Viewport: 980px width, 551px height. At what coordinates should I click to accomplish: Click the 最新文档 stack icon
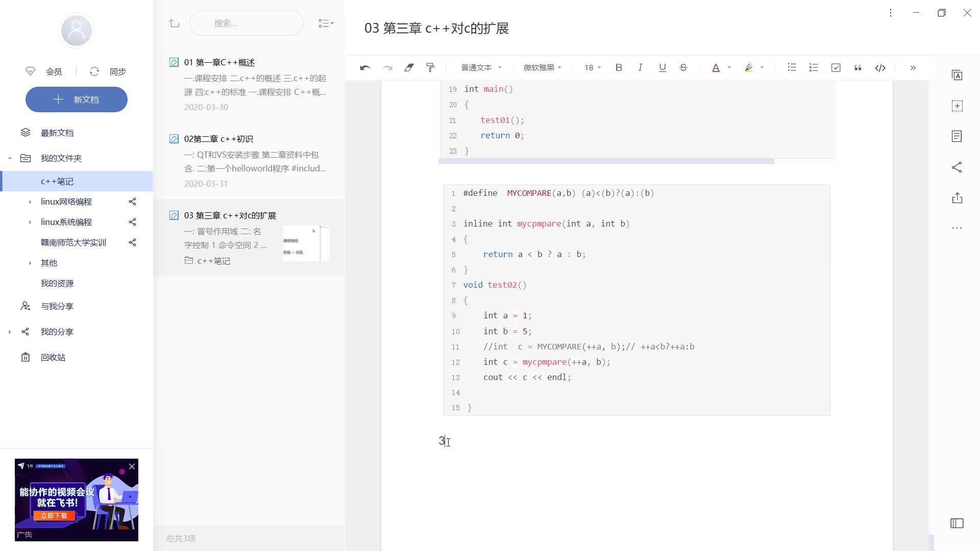(x=26, y=133)
